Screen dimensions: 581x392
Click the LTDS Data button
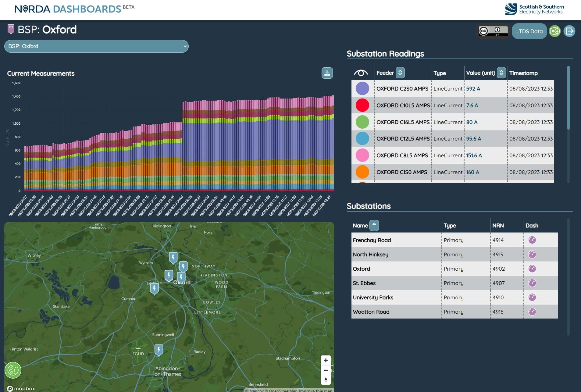(529, 31)
